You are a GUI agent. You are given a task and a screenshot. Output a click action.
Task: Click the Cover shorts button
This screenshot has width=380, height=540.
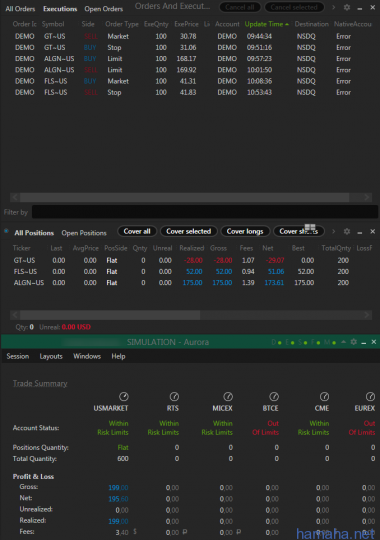(x=299, y=231)
